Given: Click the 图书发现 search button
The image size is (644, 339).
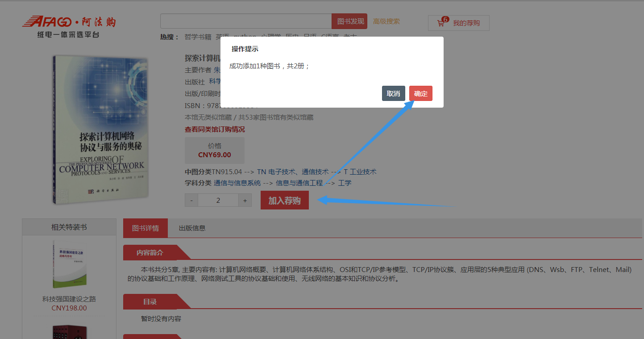Looking at the screenshot, I should pyautogui.click(x=349, y=21).
